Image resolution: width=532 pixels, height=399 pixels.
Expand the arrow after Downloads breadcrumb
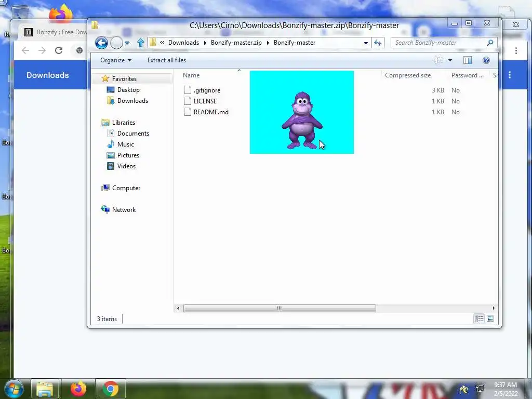tap(205, 43)
